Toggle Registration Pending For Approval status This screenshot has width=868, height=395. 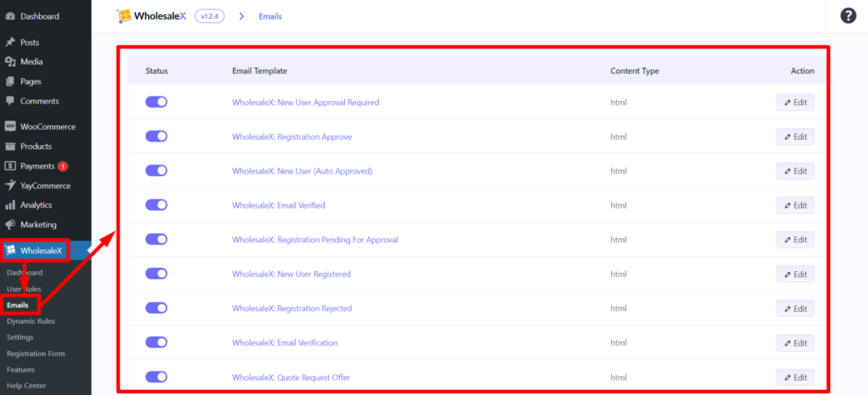(156, 239)
